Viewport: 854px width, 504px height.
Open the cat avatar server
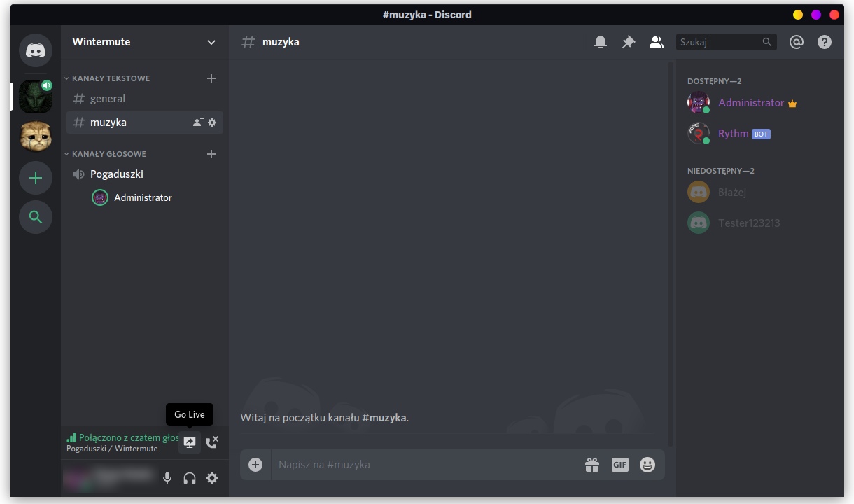36,136
